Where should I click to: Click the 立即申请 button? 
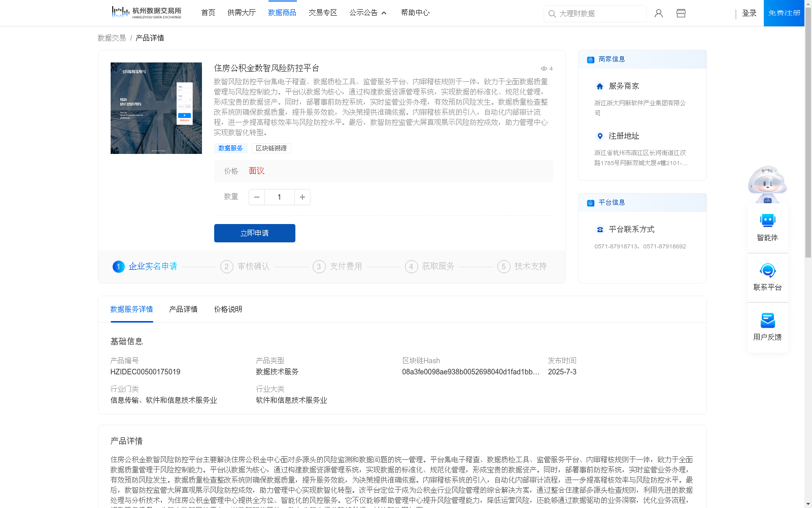(x=255, y=233)
